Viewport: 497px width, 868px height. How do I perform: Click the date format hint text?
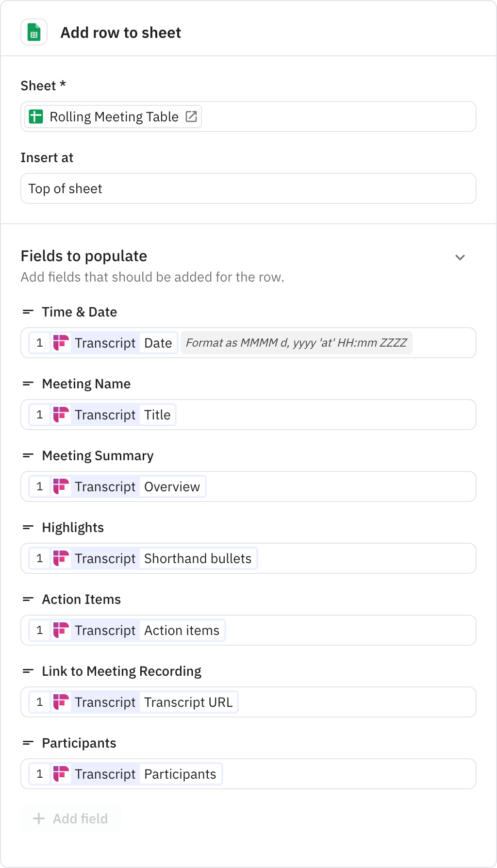297,343
